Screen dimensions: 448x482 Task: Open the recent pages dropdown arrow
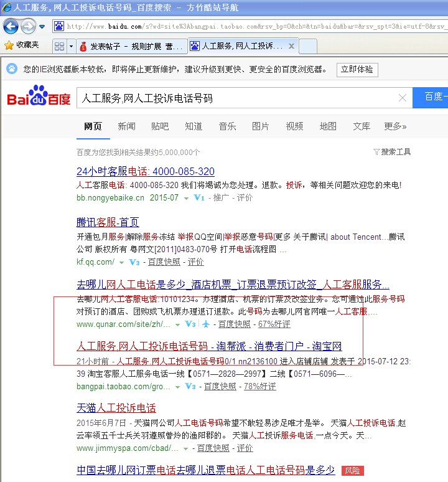42,27
